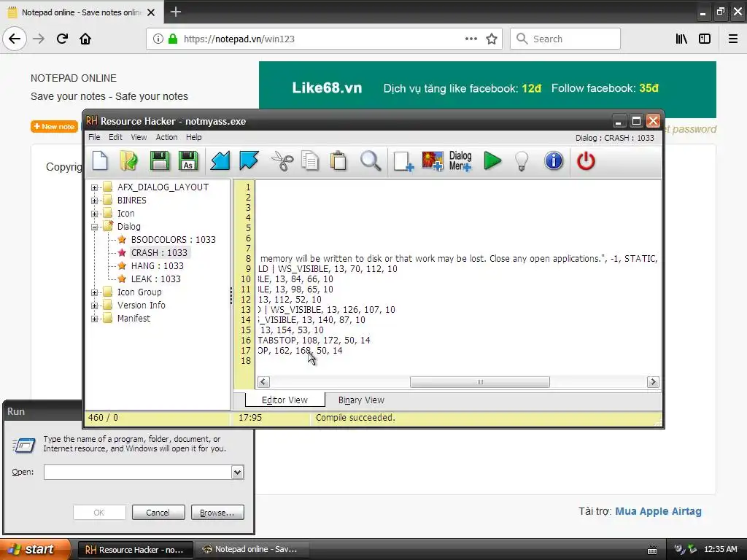Open the View menu in Resource Hacker
The width and height of the screenshot is (747, 560).
[139, 137]
